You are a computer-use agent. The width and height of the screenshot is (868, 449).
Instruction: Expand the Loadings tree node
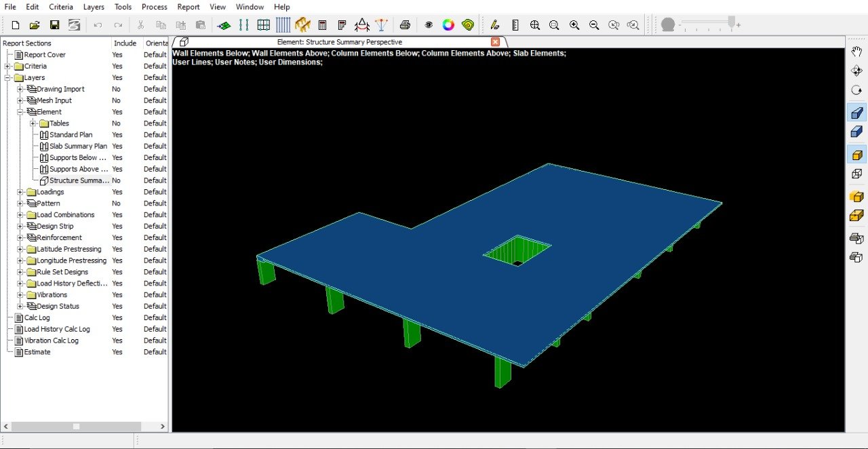[20, 192]
